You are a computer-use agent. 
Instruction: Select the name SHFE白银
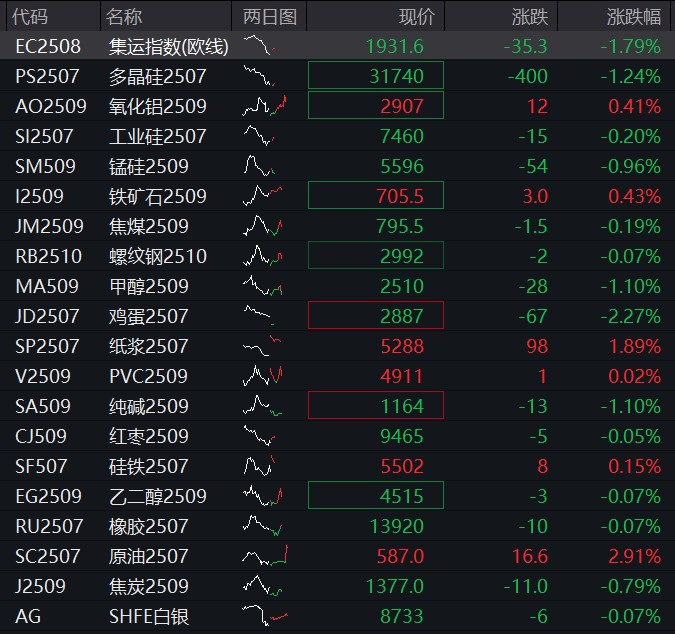point(149,617)
